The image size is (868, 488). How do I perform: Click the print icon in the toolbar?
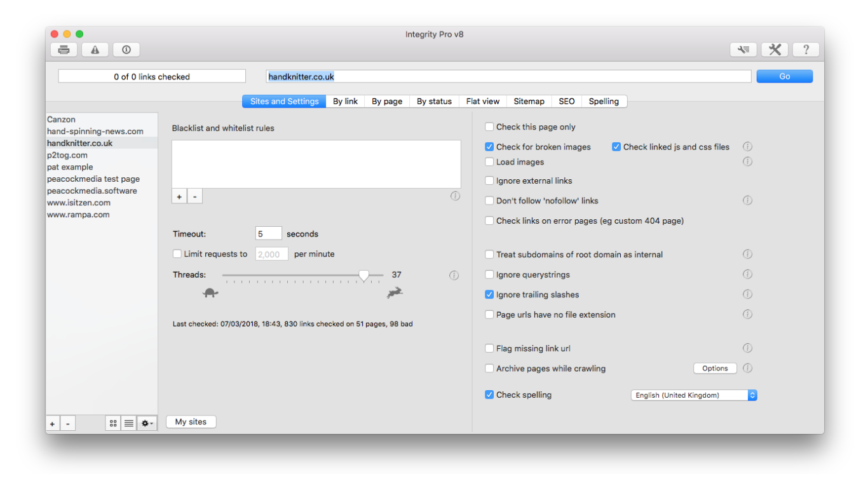(64, 50)
